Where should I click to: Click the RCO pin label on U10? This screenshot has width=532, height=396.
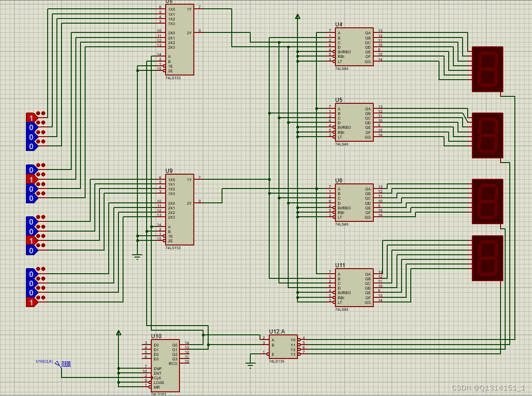(x=173, y=364)
